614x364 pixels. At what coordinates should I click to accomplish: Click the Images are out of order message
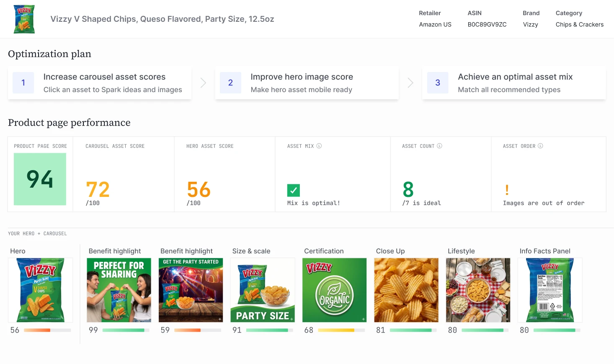pos(544,203)
